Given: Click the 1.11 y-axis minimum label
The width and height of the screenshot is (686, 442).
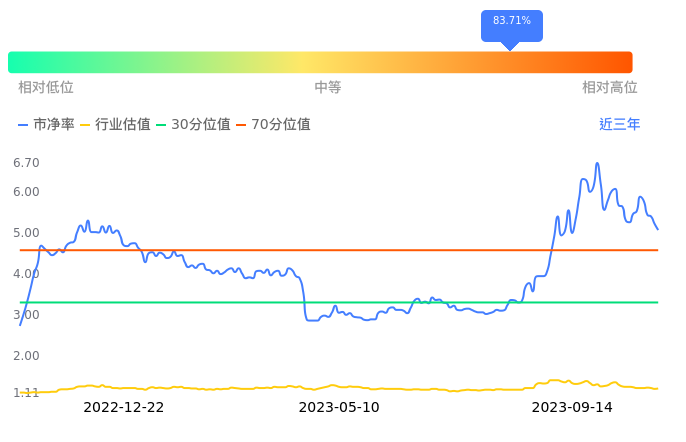Looking at the screenshot, I should click(x=26, y=393).
